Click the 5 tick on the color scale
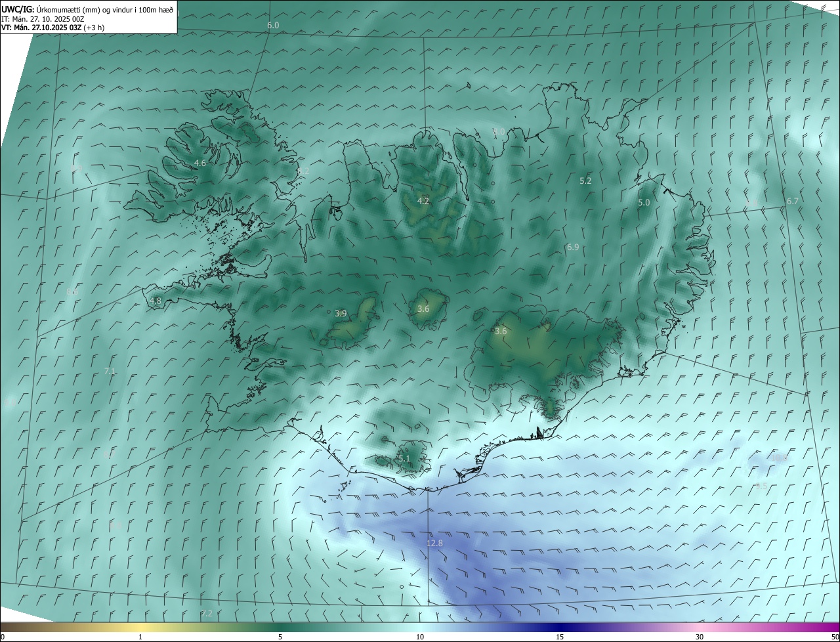This screenshot has height=642, width=840. [x=280, y=637]
